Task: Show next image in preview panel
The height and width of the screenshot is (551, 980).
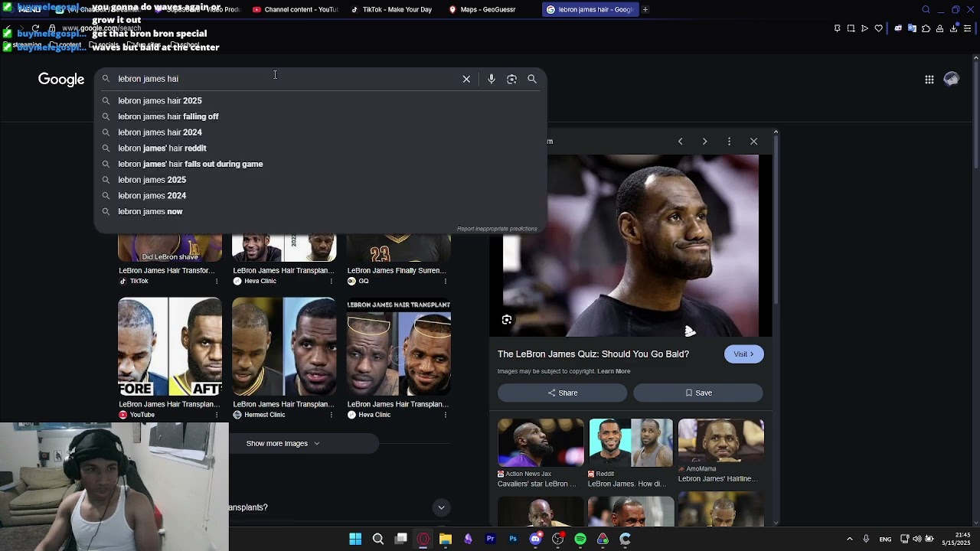Action: (704, 142)
